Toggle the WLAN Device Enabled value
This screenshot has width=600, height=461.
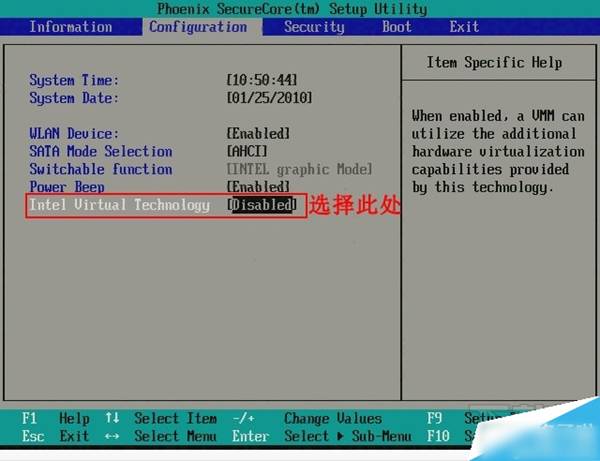pyautogui.click(x=259, y=134)
